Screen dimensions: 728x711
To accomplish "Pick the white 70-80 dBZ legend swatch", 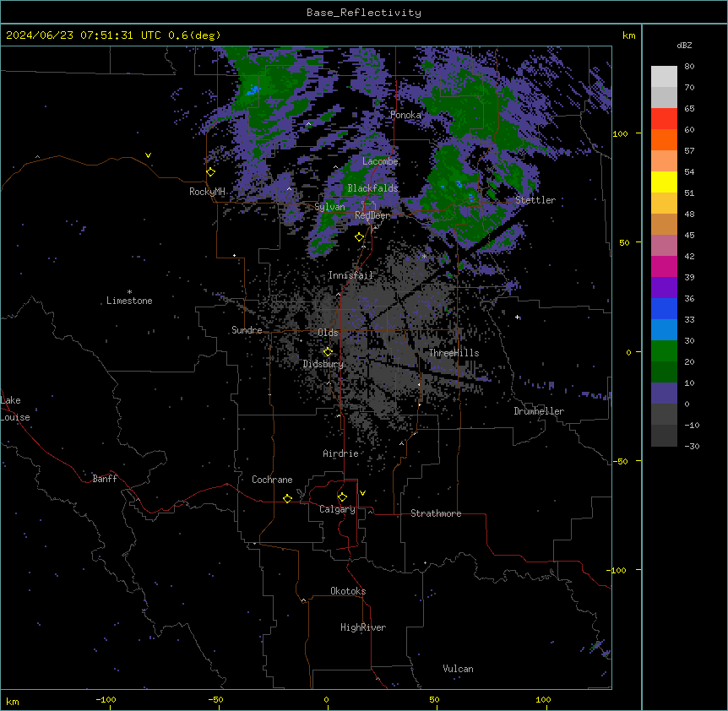I will pyautogui.click(x=664, y=76).
